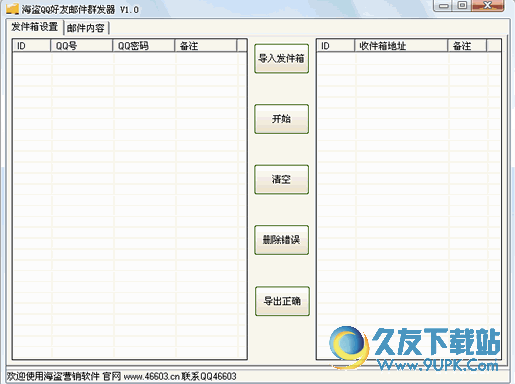Image resolution: width=515 pixels, height=384 pixels.
Task: Click the app icon in title bar
Action: click(x=12, y=9)
